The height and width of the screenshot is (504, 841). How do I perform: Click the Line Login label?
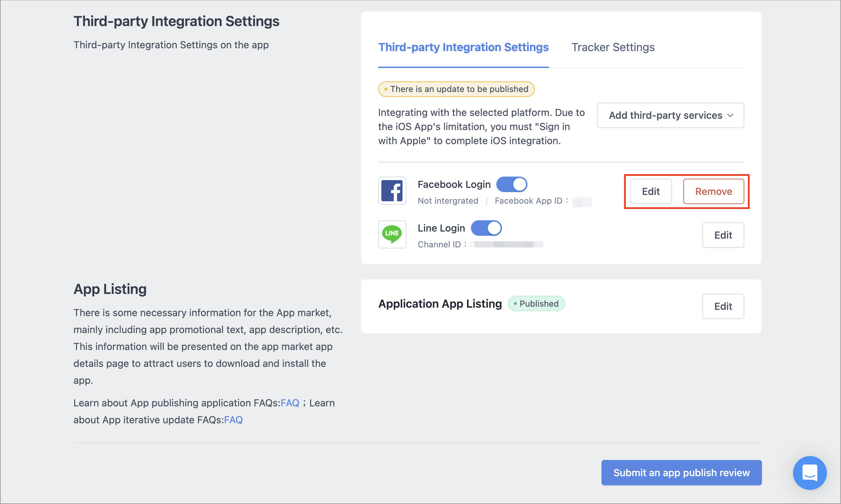pyautogui.click(x=441, y=228)
